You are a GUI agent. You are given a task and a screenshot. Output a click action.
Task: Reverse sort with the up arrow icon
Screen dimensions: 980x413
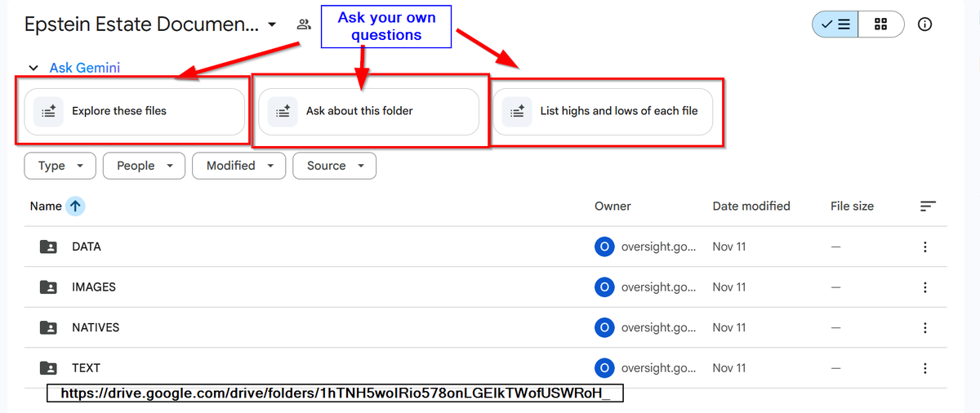(x=75, y=206)
